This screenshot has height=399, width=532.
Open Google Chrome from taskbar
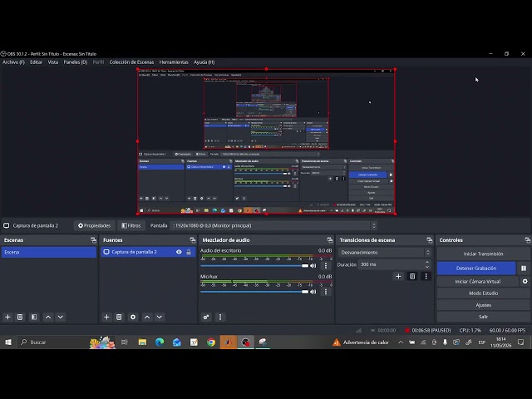tap(211, 342)
